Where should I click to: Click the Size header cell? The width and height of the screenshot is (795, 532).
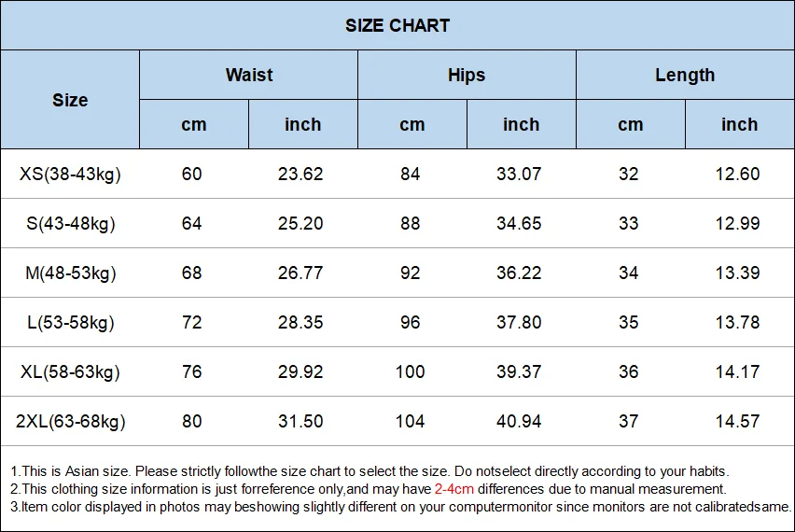tap(70, 100)
